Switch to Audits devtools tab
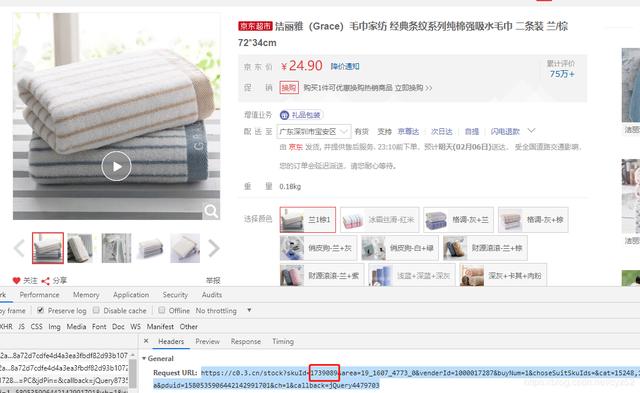 [212, 295]
